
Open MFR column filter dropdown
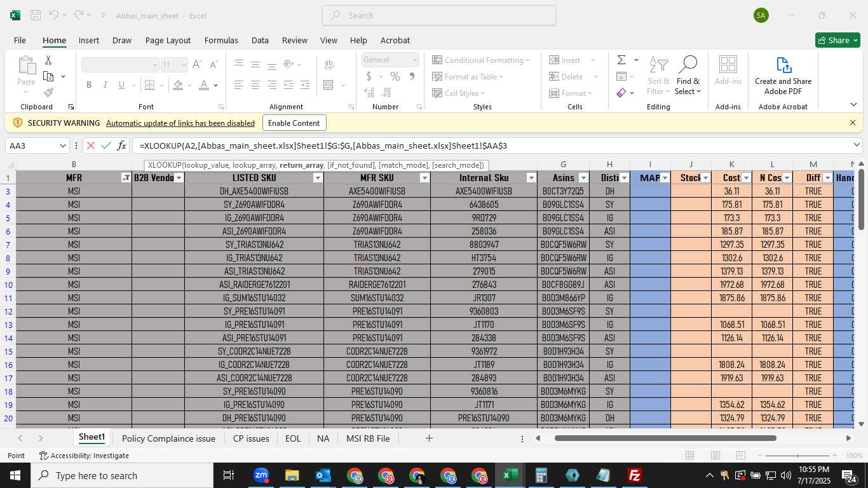126,178
